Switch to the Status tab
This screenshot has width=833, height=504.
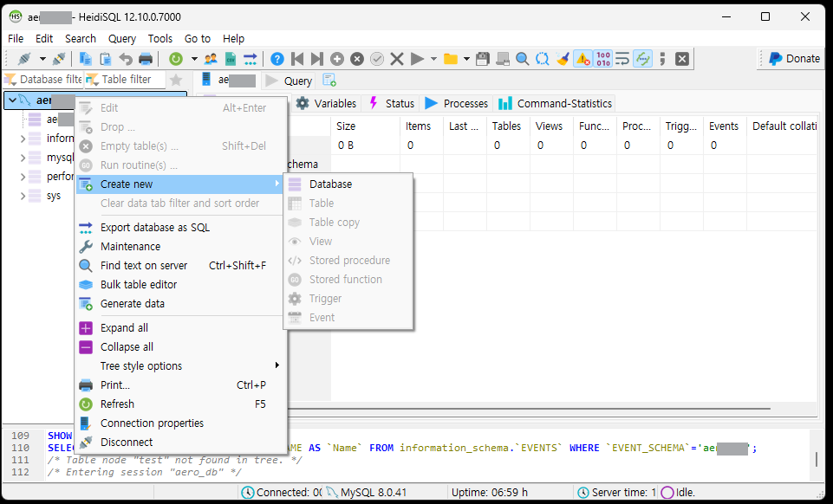click(x=392, y=103)
